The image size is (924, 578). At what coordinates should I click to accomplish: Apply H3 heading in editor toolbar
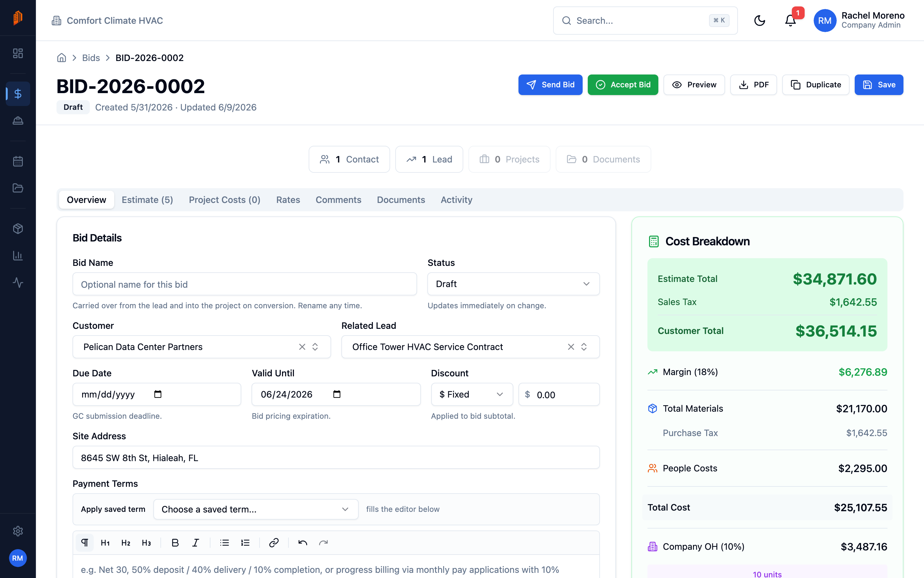pyautogui.click(x=146, y=542)
